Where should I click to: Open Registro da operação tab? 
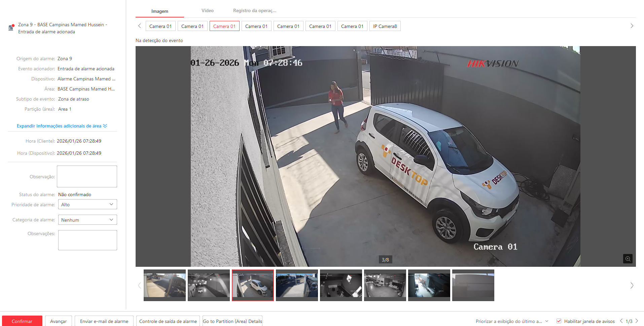(x=254, y=11)
